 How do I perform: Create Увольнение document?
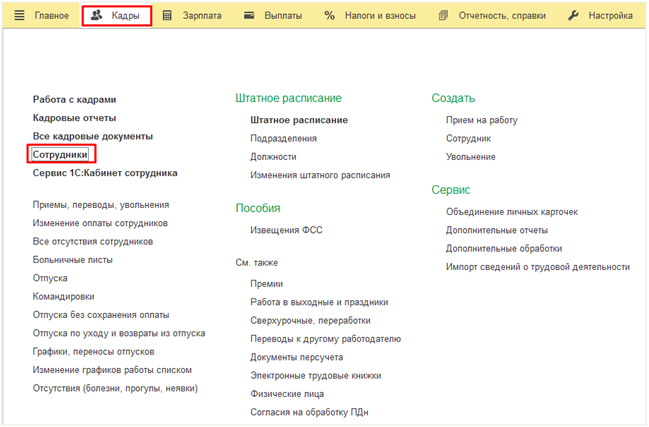pyautogui.click(x=470, y=157)
